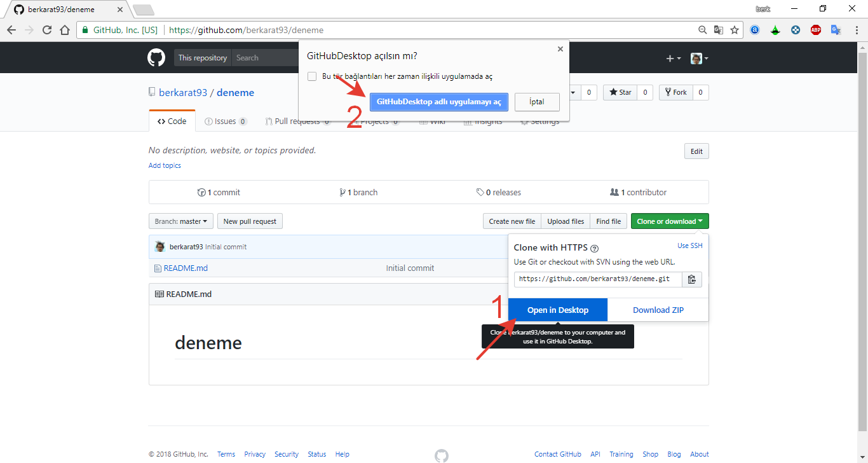Select the Code tab
The image size is (868, 463).
(172, 121)
